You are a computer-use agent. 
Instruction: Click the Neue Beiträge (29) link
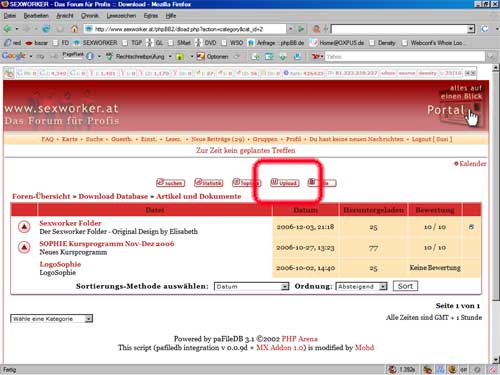(218, 139)
